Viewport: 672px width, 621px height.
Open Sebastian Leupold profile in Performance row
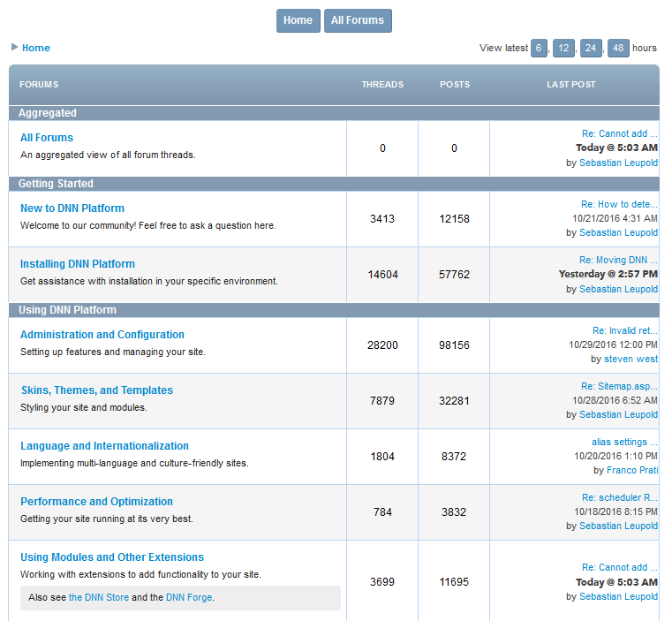[x=618, y=526]
